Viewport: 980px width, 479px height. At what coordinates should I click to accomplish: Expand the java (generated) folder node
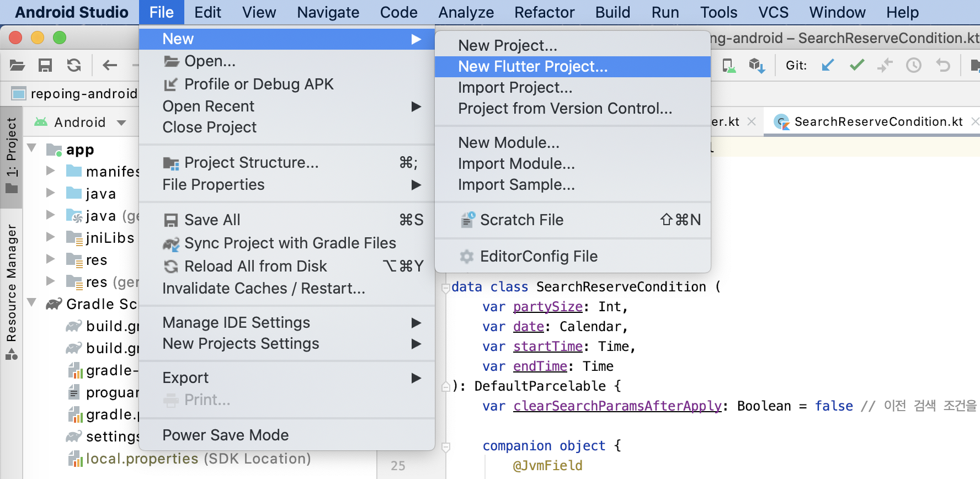pos(50,215)
